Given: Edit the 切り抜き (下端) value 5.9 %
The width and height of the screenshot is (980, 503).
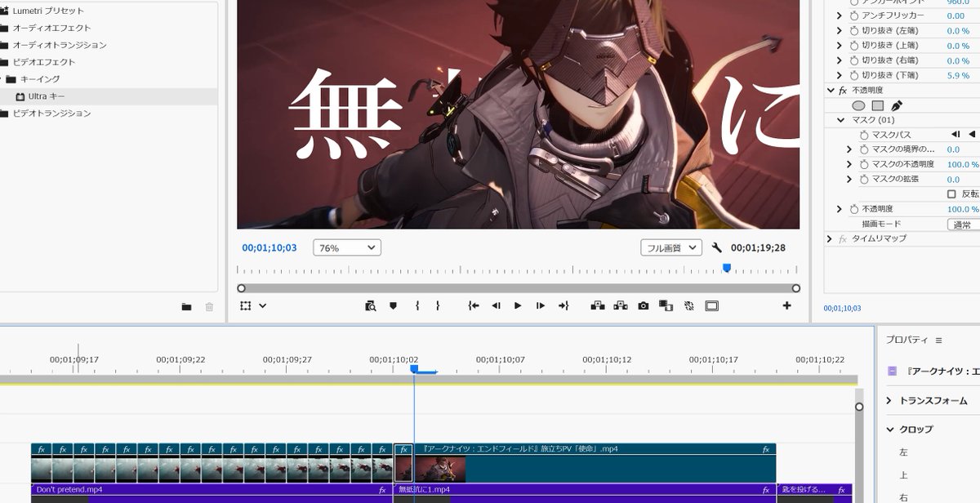Looking at the screenshot, I should point(958,75).
